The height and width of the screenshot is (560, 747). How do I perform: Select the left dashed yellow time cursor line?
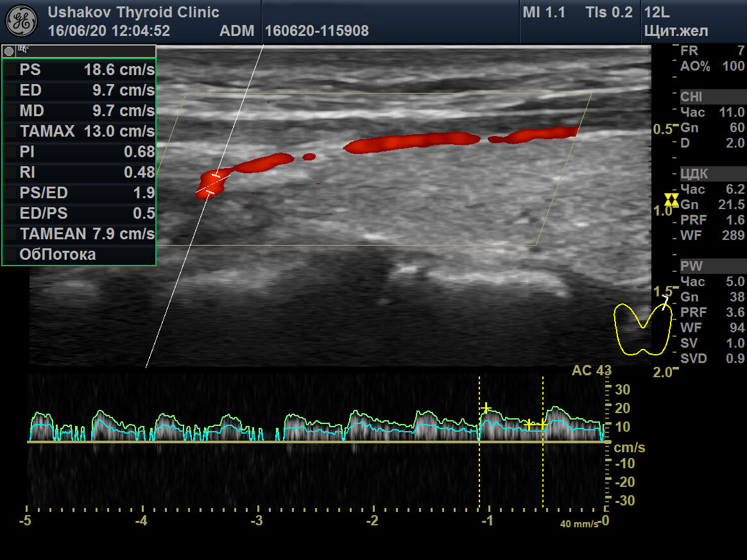479,442
